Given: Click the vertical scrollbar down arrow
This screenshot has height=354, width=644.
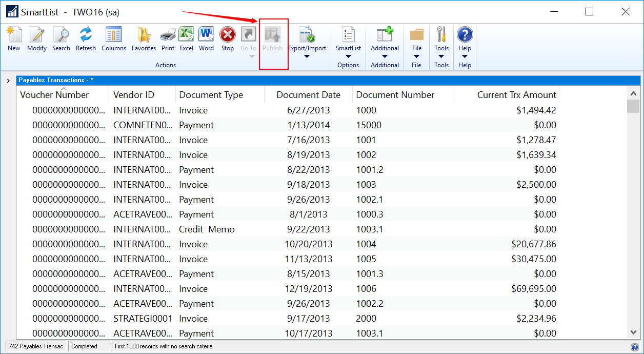Looking at the screenshot, I should 633,332.
